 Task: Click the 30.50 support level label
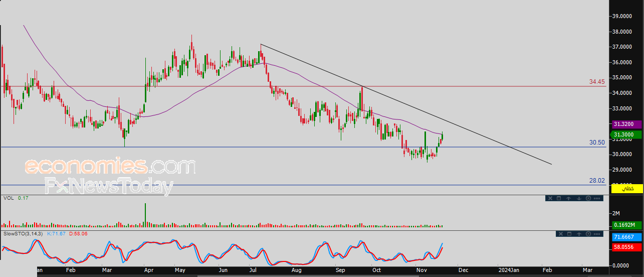click(x=597, y=143)
